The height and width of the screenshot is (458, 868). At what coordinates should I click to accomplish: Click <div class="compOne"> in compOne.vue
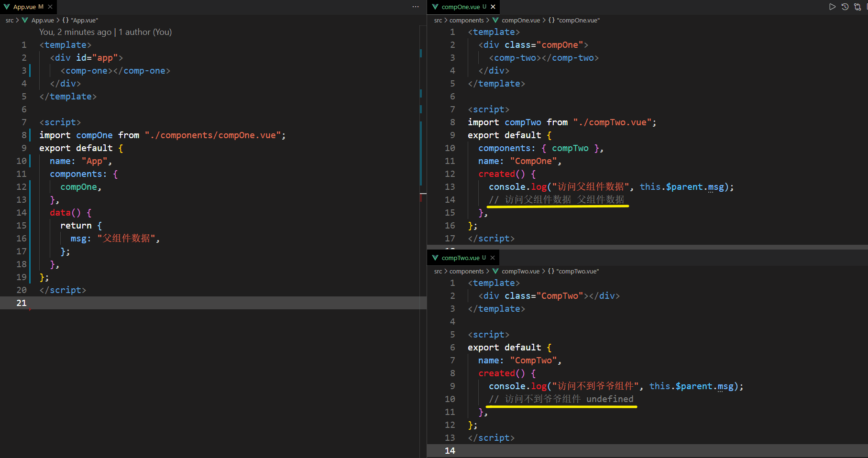click(x=533, y=45)
